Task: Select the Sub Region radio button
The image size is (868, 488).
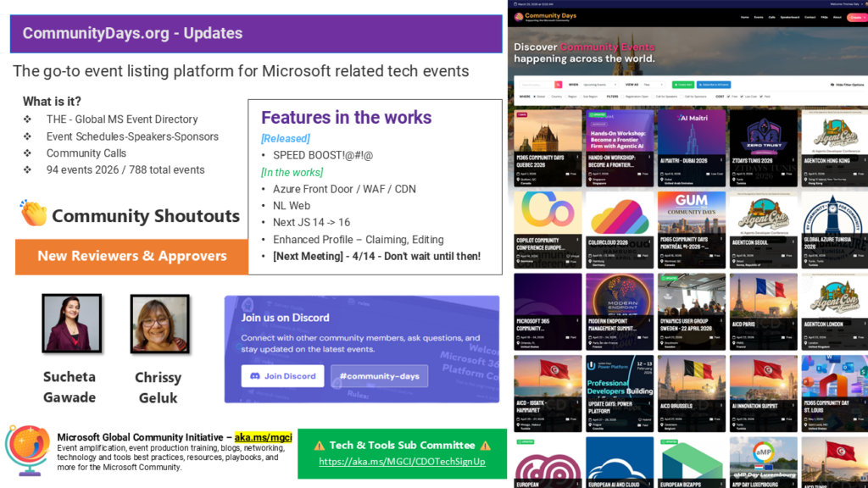Action: [581, 97]
